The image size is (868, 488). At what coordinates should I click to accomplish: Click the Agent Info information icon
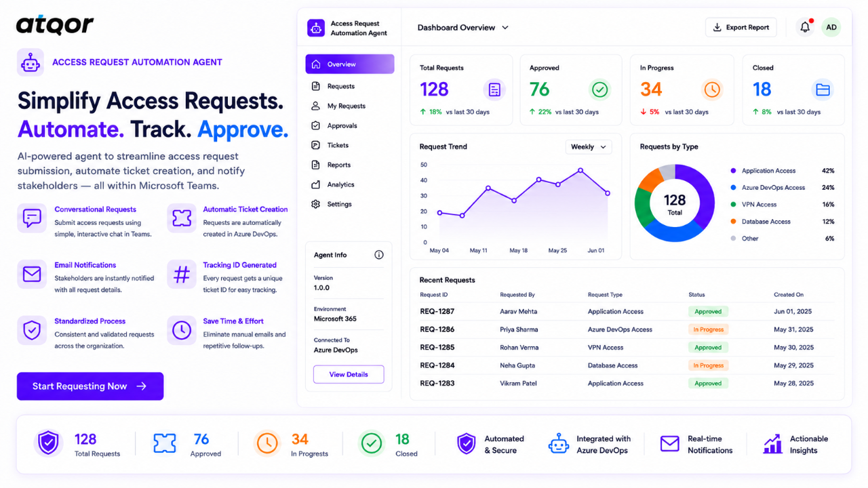(379, 255)
